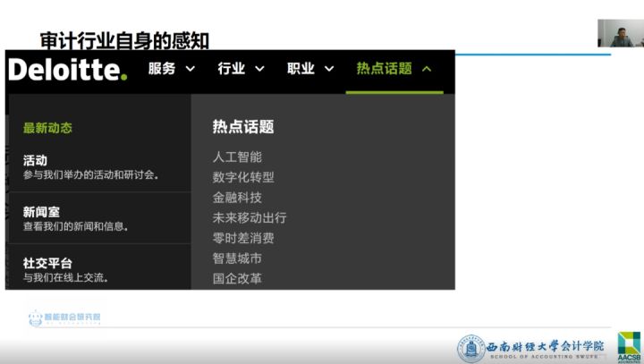Screen dimensions: 644x364
Task: Click text 参与我们举办的活动和研讨会
Action: [90, 174]
